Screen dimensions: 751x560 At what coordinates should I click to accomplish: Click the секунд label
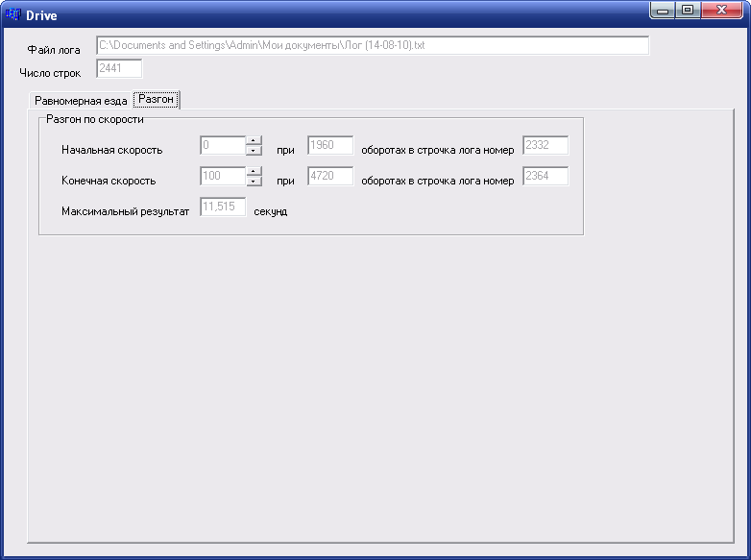tap(271, 211)
